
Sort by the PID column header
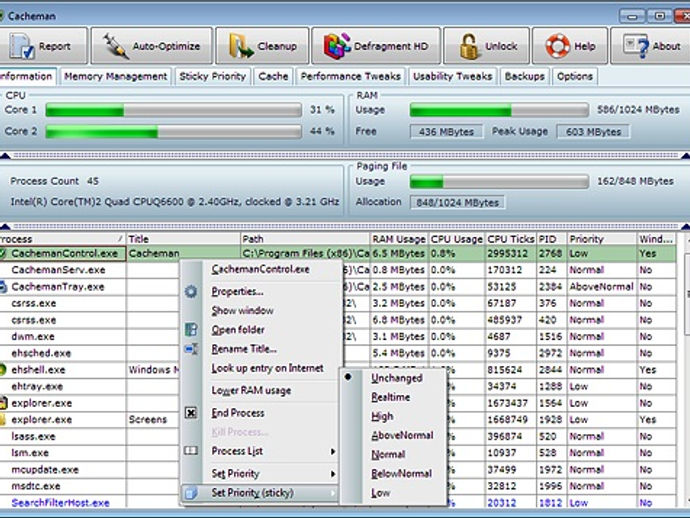click(551, 239)
